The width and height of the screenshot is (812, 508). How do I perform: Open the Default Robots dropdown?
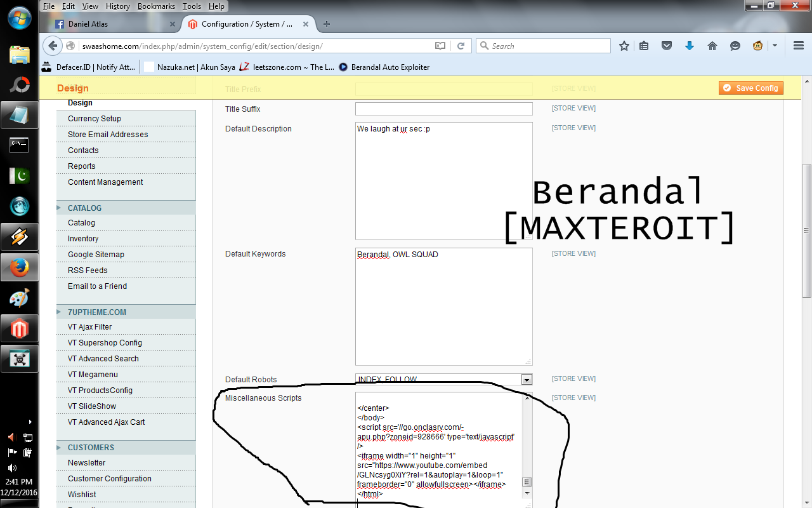pos(527,380)
